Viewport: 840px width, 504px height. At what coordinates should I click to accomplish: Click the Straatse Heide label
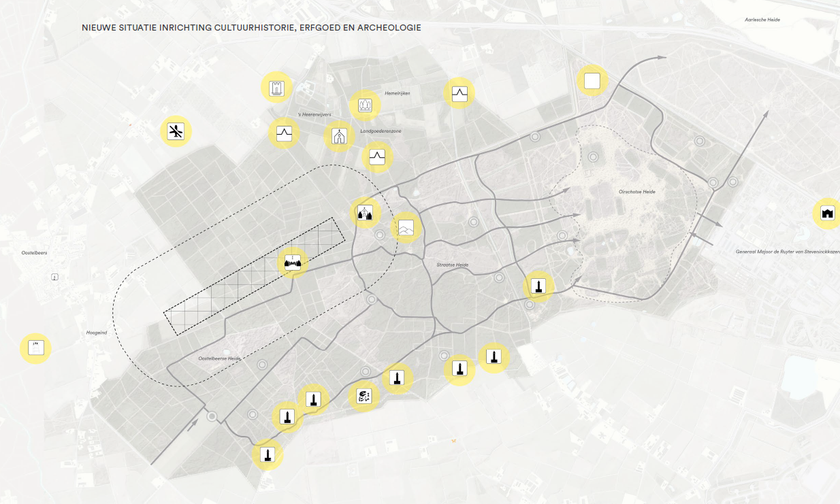click(x=453, y=264)
